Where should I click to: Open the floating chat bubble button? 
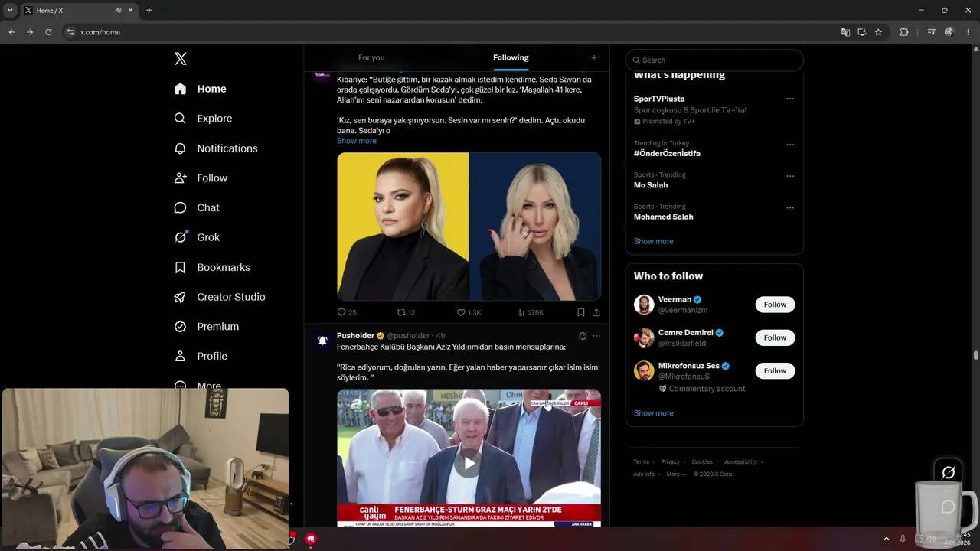coord(948,507)
